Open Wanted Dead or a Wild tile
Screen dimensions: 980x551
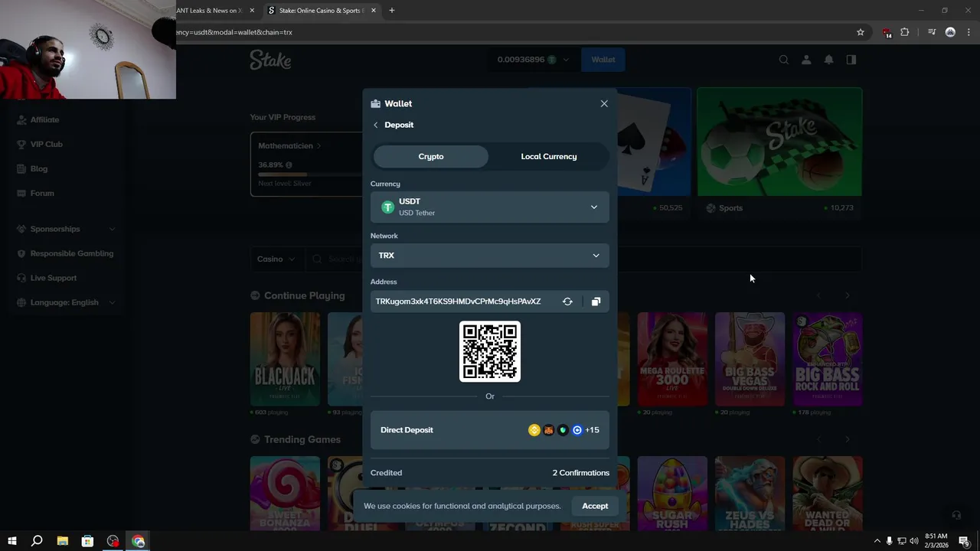click(x=828, y=494)
